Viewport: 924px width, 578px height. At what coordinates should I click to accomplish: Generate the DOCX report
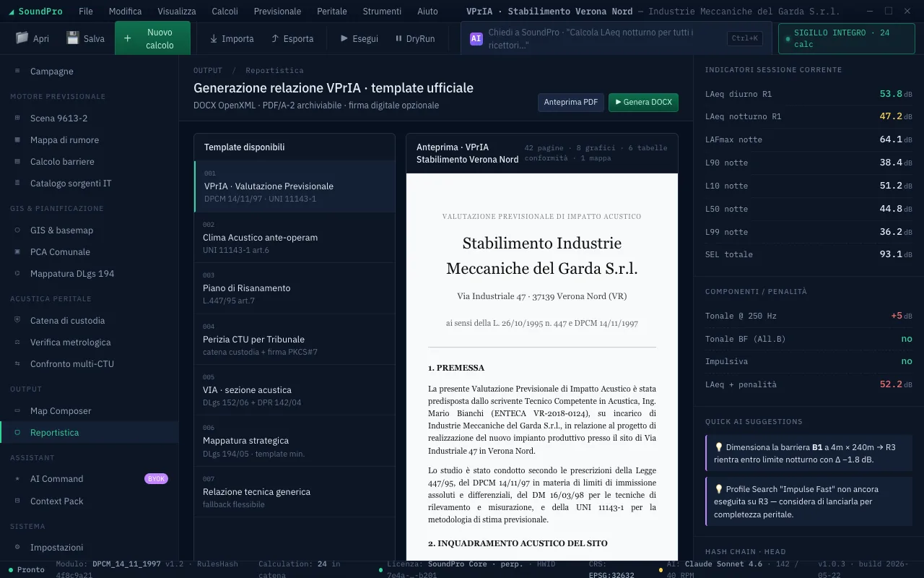coord(644,103)
